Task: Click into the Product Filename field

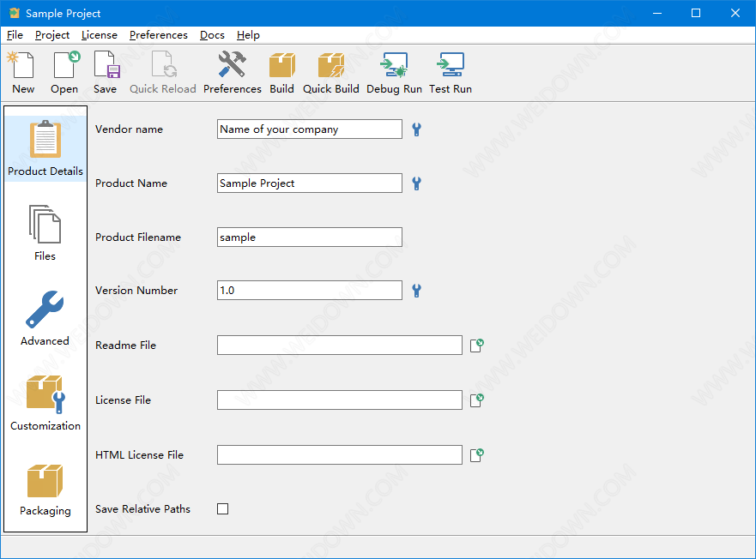Action: pos(310,237)
